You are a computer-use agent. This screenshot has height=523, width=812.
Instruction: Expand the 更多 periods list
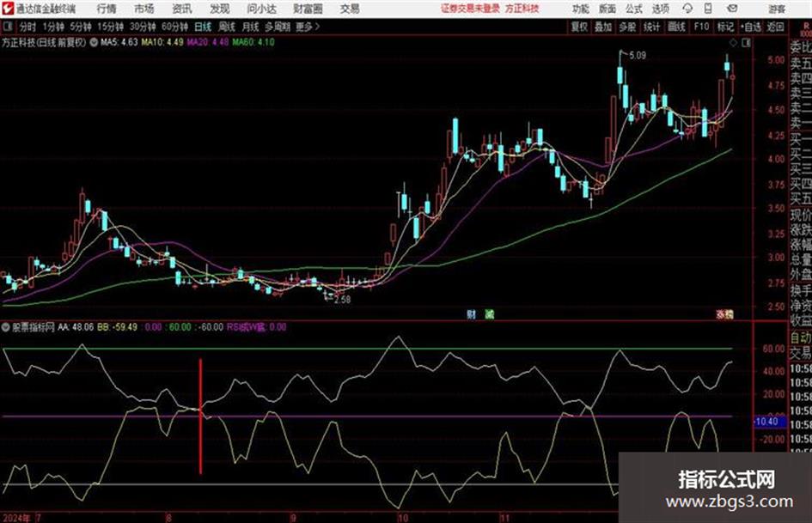coord(308,27)
